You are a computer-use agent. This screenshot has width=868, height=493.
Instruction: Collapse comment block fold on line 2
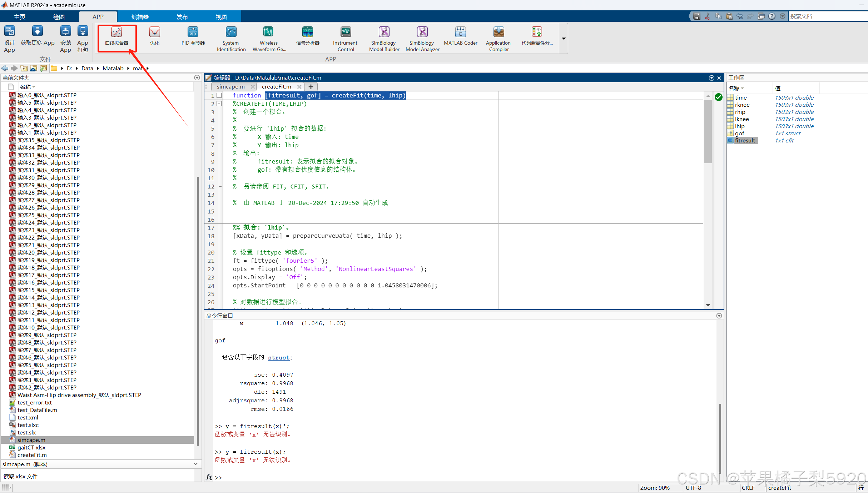click(x=219, y=104)
